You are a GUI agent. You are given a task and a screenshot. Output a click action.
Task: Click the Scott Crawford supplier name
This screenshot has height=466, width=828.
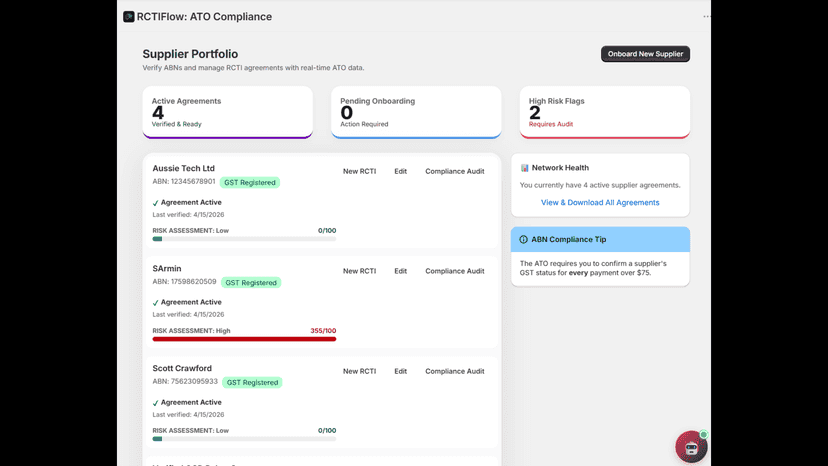coord(182,368)
